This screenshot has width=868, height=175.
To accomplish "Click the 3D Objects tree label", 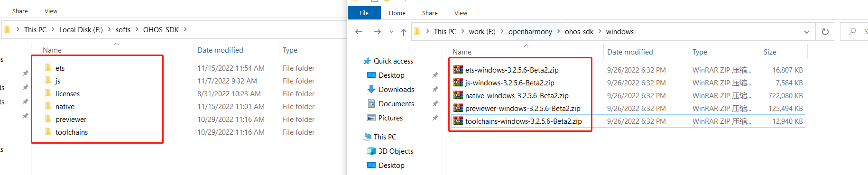I will [396, 151].
